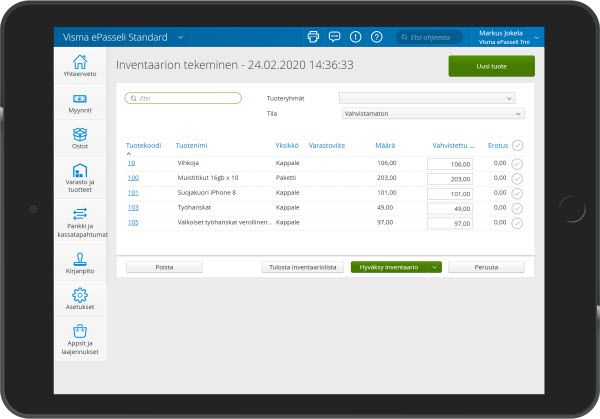Click the printer icon in header
Viewport: 600px width, 419px height.
coord(313,37)
